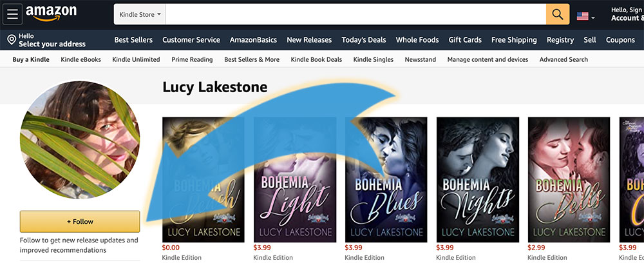Click inside the search input field

click(x=355, y=14)
